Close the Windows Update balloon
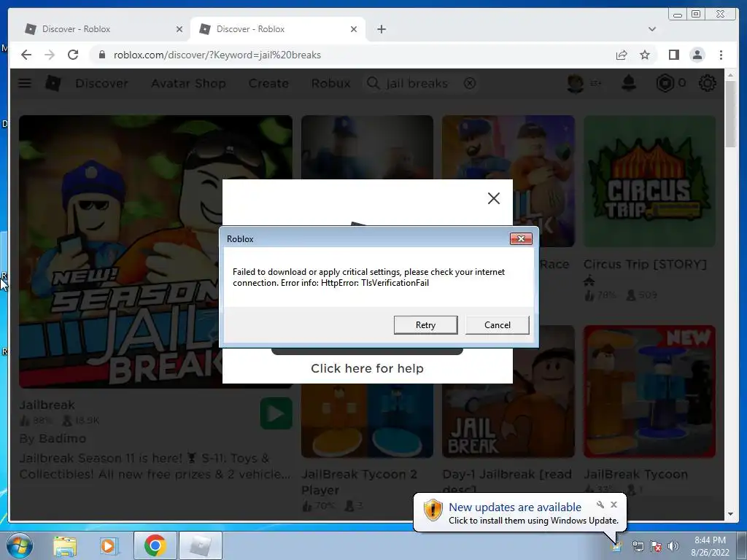This screenshot has height=560, width=747. click(x=614, y=505)
